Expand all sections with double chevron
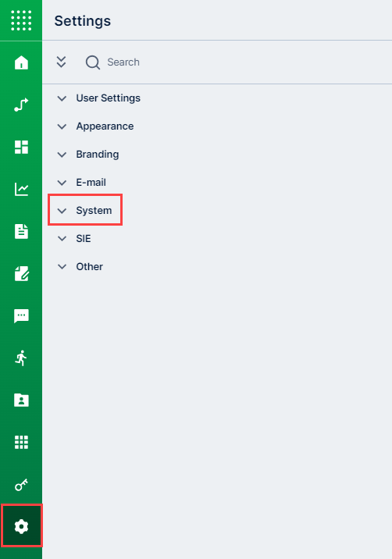Viewport: 392px width, 559px height. point(62,62)
